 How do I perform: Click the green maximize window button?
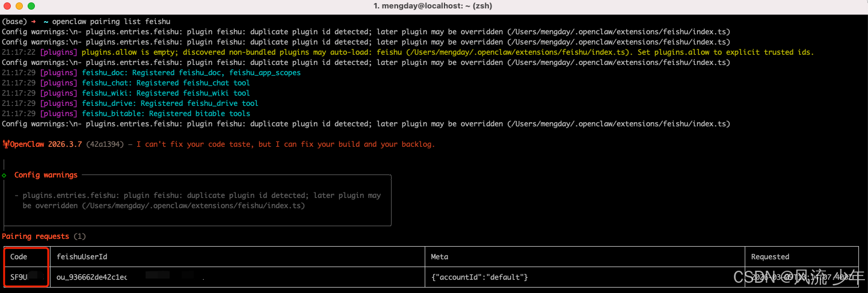tap(31, 6)
